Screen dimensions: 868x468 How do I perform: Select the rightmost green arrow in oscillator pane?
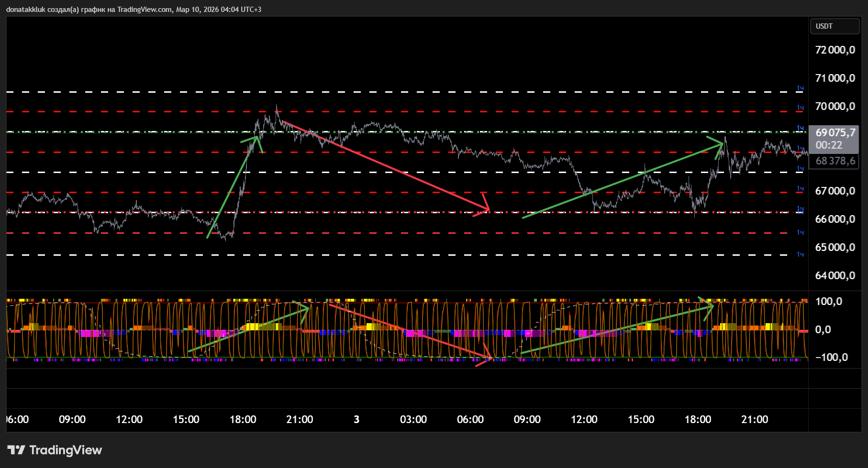(x=617, y=329)
